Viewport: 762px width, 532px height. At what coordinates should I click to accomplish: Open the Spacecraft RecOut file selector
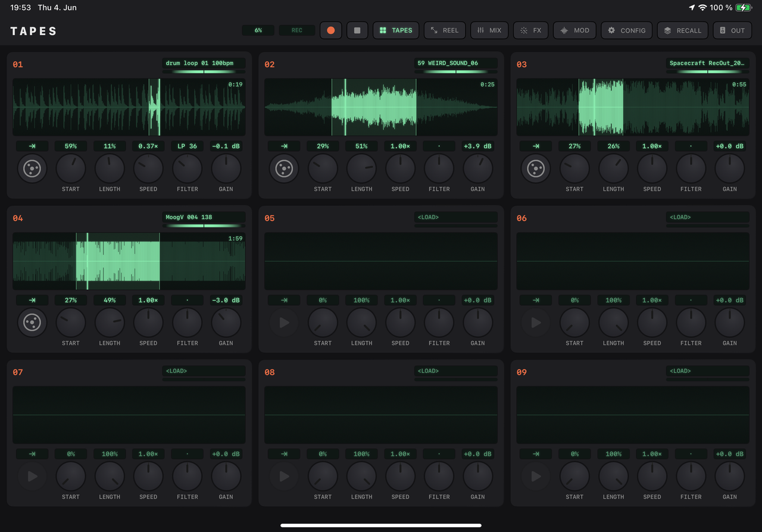707,63
